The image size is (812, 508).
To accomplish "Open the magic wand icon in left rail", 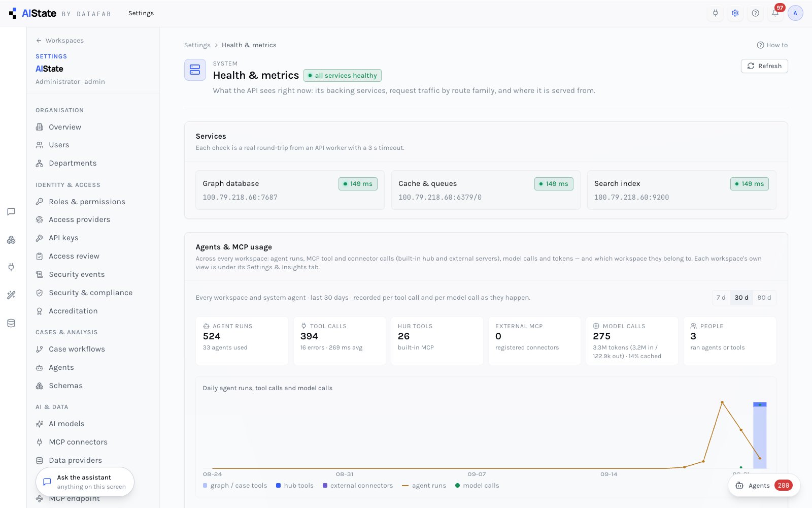I will tap(11, 295).
